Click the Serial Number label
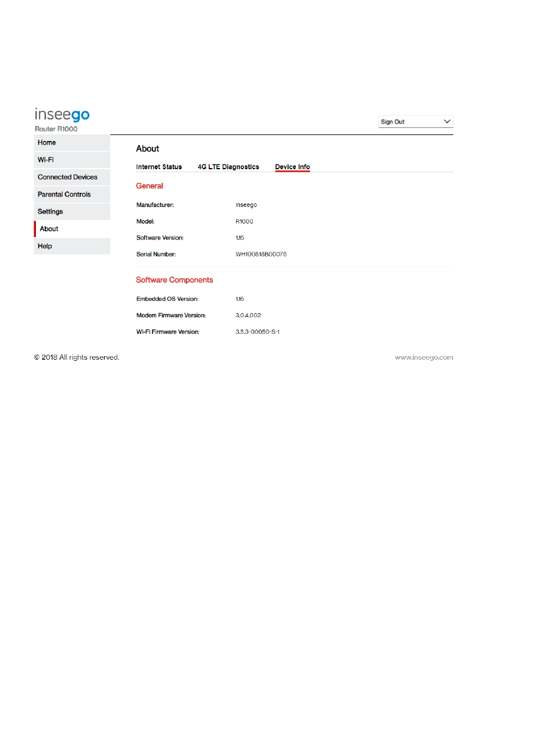Screen dimensions: 560x743 click(156, 254)
